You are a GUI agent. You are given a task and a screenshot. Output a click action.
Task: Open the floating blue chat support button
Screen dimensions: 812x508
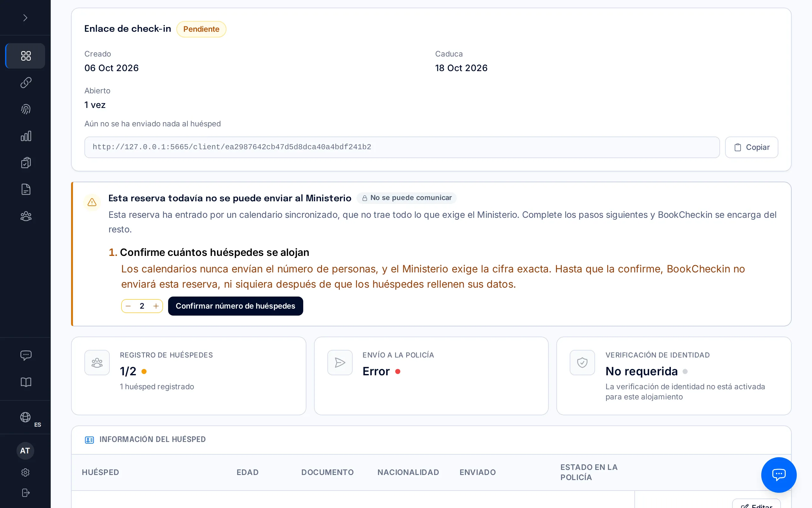point(779,475)
